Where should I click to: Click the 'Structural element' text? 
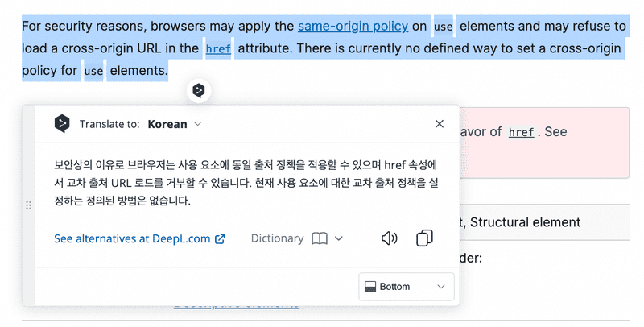click(525, 222)
